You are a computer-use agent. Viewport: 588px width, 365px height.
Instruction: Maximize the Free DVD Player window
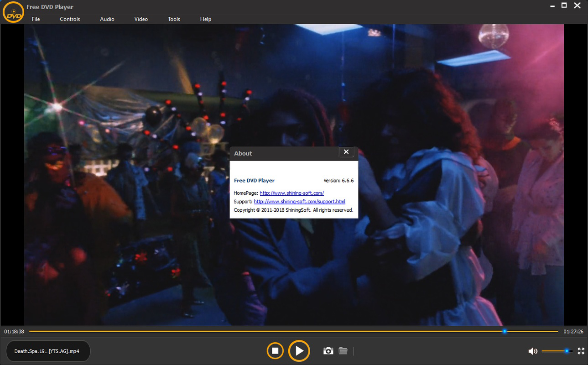[564, 5]
